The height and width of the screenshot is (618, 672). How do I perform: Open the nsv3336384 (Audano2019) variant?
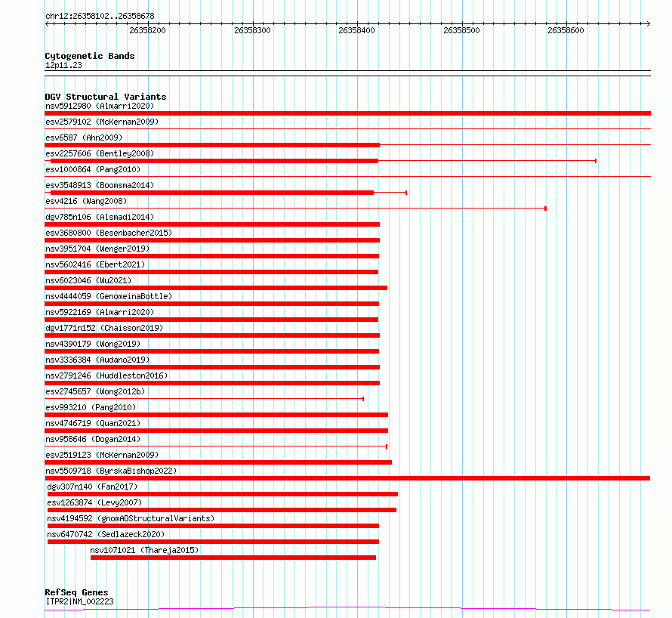(97, 360)
